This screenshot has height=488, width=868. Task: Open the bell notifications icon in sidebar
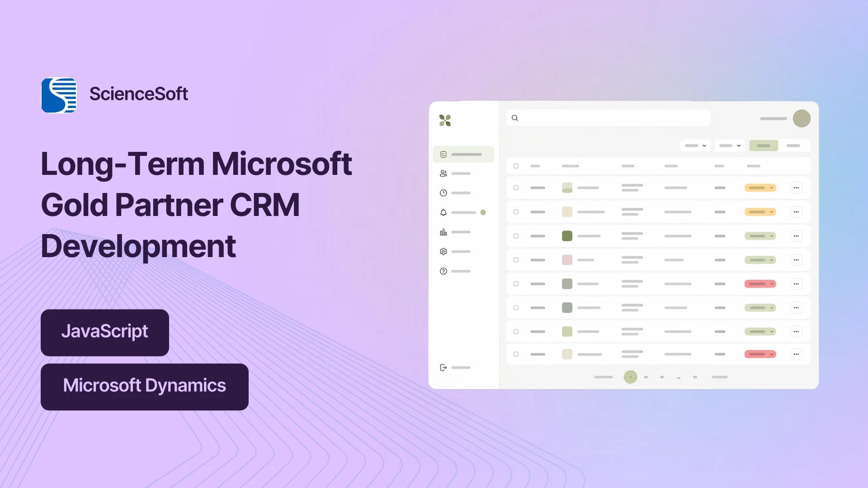click(x=443, y=212)
